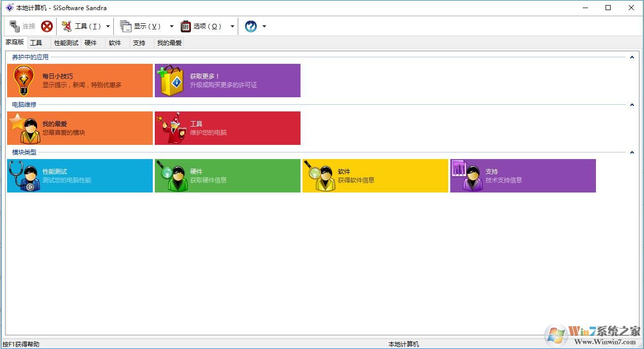Click the blue help question mark icon
644x349 pixels.
point(251,26)
